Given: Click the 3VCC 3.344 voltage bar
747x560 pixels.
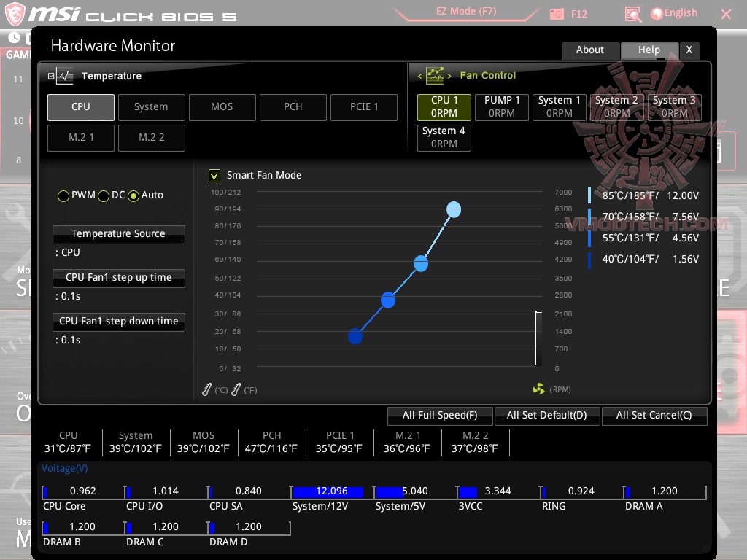Looking at the screenshot, I should coord(498,491).
